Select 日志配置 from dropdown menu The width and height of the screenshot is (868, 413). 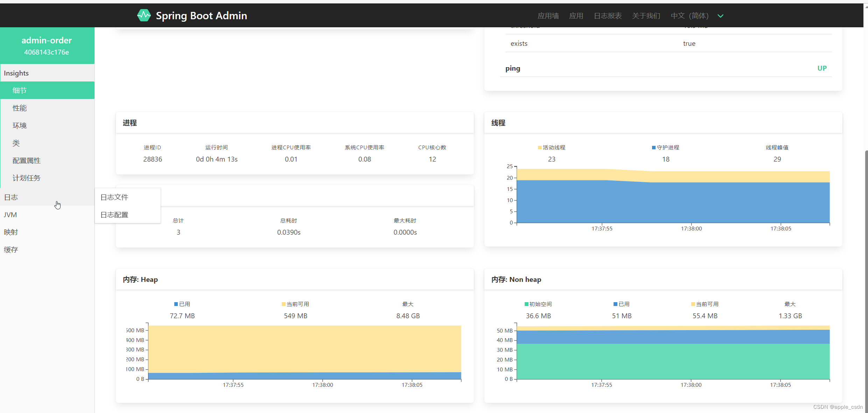[114, 214]
